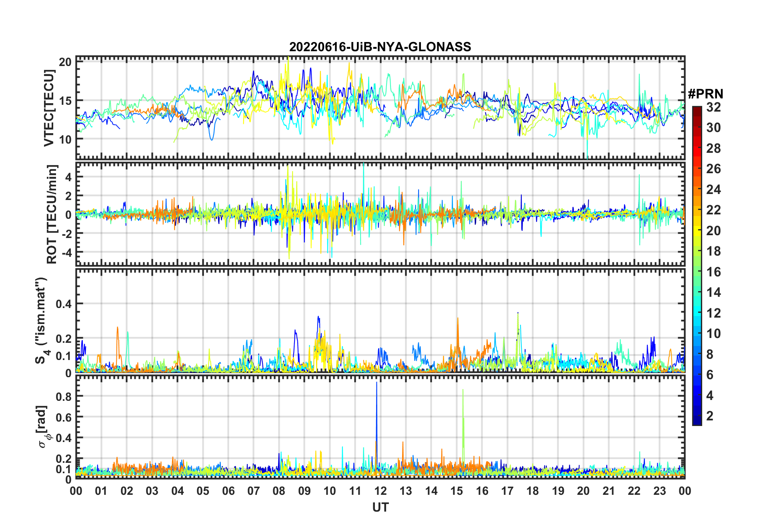The width and height of the screenshot is (761, 532).
Task: Pick the colorbar tick label 32
Action: [x=713, y=107]
